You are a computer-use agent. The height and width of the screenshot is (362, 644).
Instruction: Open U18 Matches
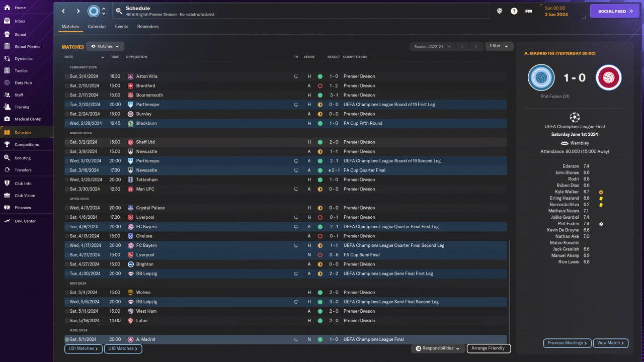(123, 348)
